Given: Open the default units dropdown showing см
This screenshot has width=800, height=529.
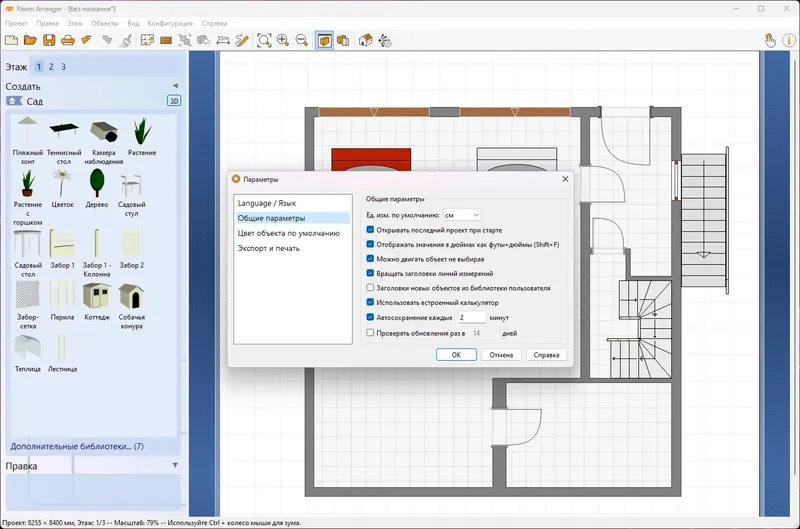Looking at the screenshot, I should pyautogui.click(x=462, y=215).
